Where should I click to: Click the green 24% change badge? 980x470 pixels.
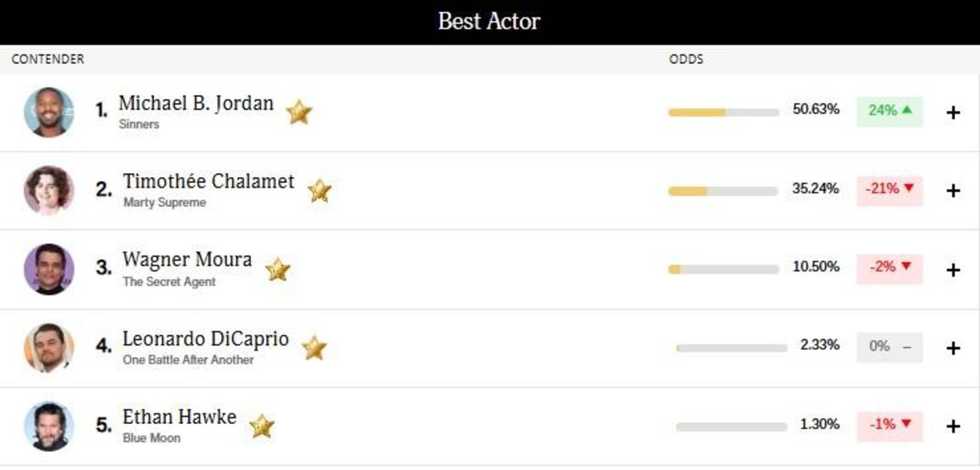(890, 111)
